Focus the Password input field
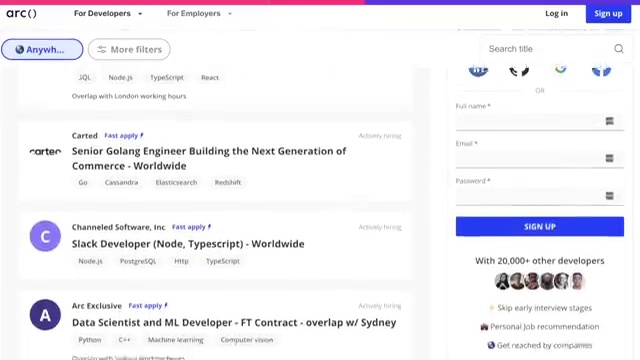The height and width of the screenshot is (360, 640). (x=540, y=196)
